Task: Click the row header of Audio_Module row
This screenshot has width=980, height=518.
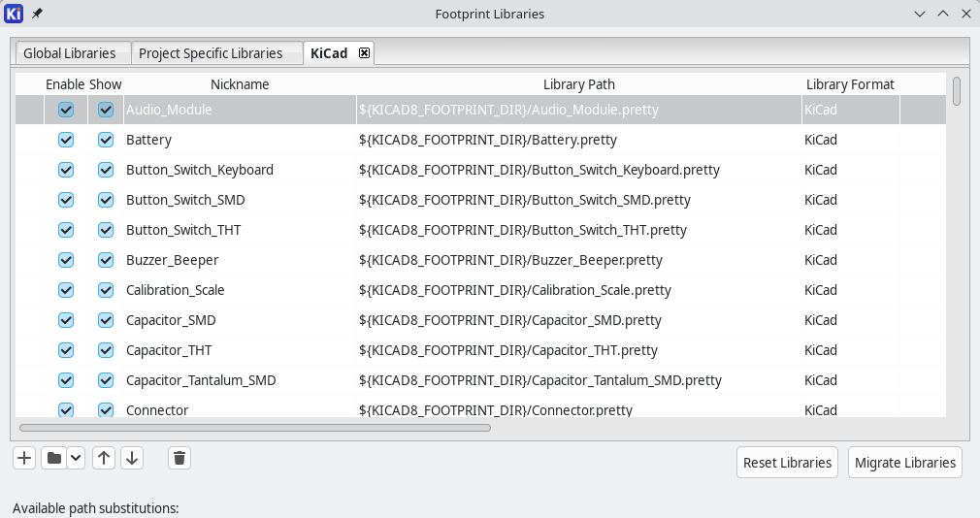Action: (29, 110)
